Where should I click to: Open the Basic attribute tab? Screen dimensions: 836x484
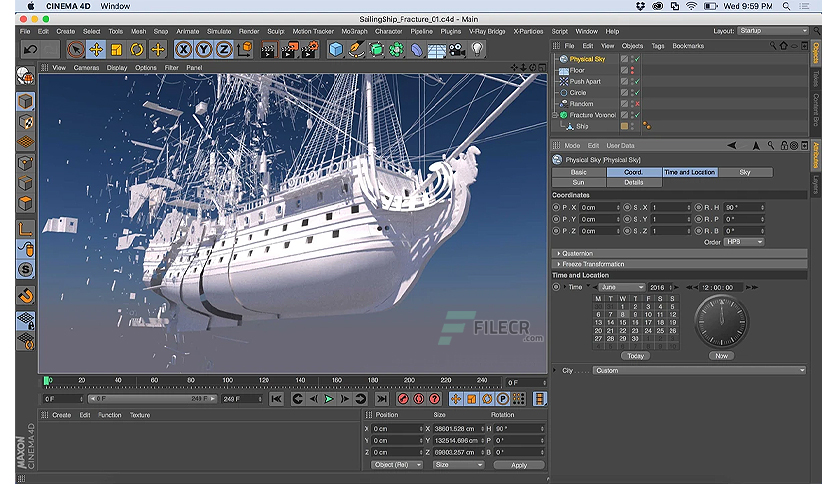pos(578,172)
